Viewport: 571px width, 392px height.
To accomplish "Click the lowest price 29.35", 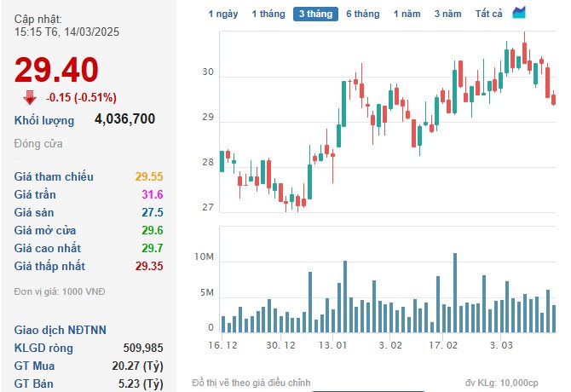I will pyautogui.click(x=149, y=266).
